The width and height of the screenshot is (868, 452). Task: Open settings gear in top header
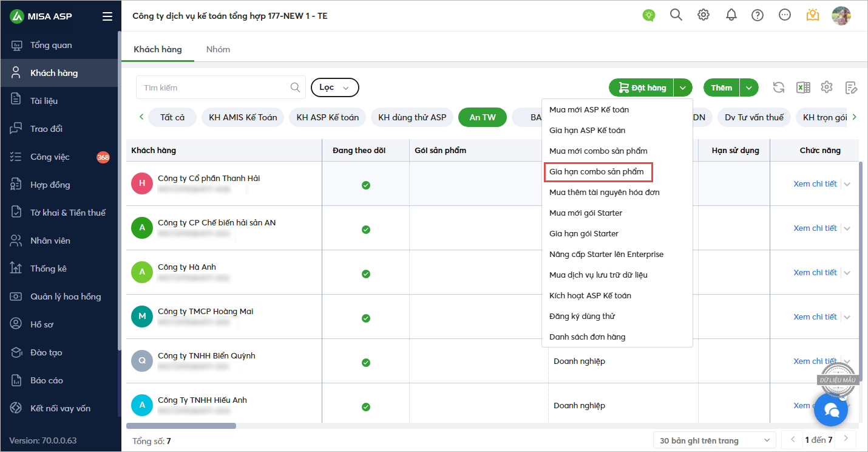point(704,15)
